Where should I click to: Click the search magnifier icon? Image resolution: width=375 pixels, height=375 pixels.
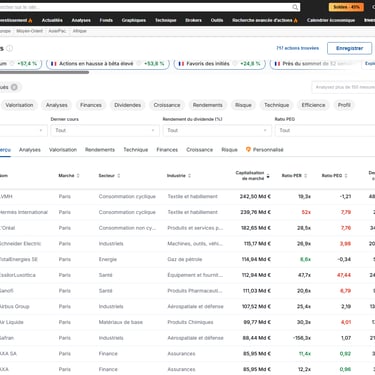tap(295, 7)
